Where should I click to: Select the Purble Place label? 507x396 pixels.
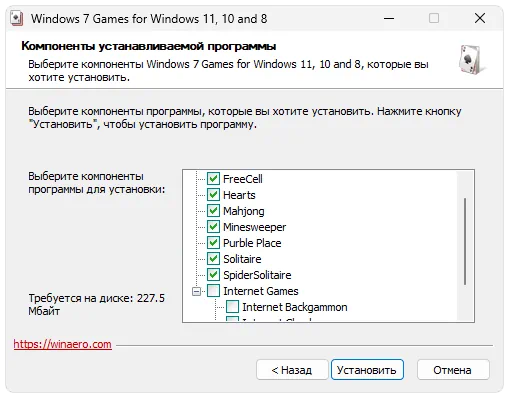(x=252, y=243)
